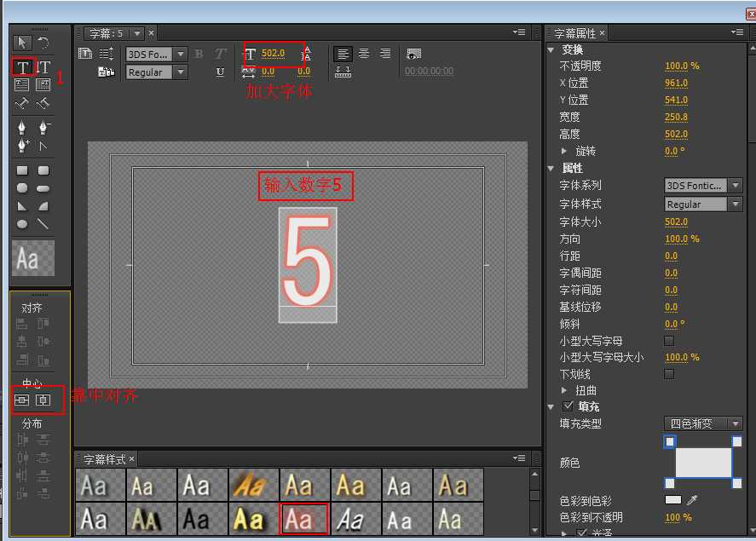
Task: Switch to the 字幕属性 tab
Action: tap(574, 33)
